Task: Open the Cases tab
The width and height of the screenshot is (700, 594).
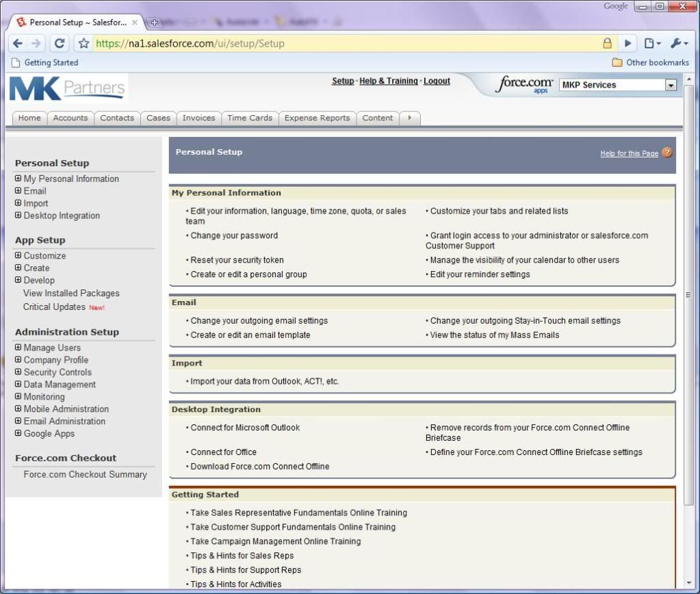Action: click(x=159, y=118)
